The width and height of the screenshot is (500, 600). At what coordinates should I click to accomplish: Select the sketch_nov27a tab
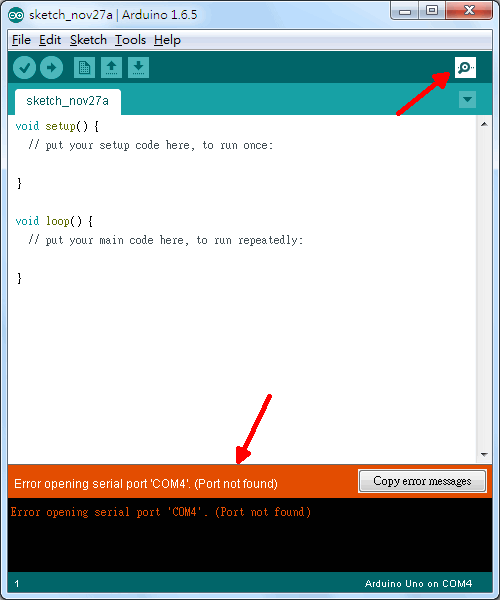click(x=68, y=101)
